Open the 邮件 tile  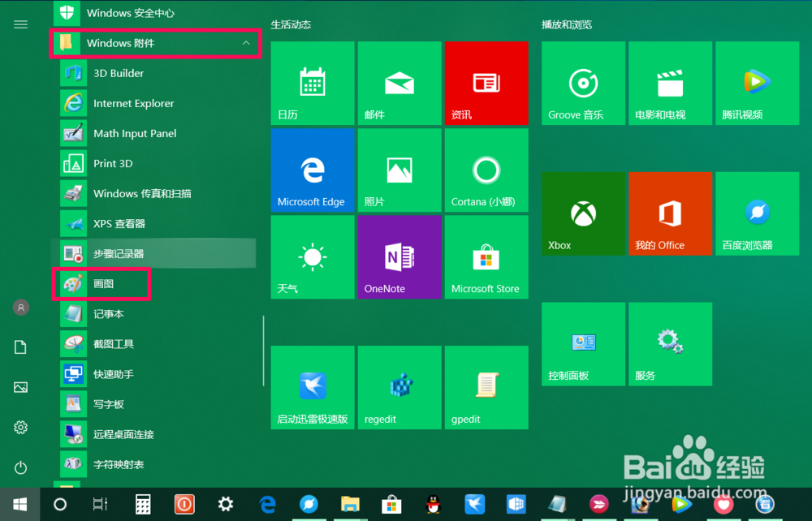[400, 84]
